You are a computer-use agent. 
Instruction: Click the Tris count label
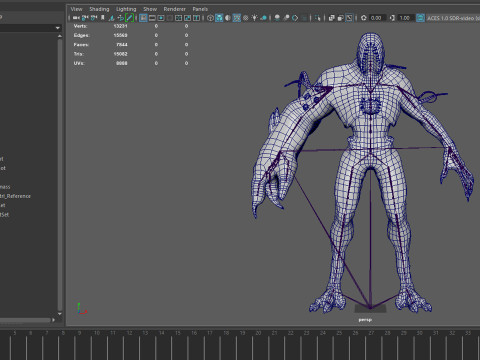(x=79, y=54)
